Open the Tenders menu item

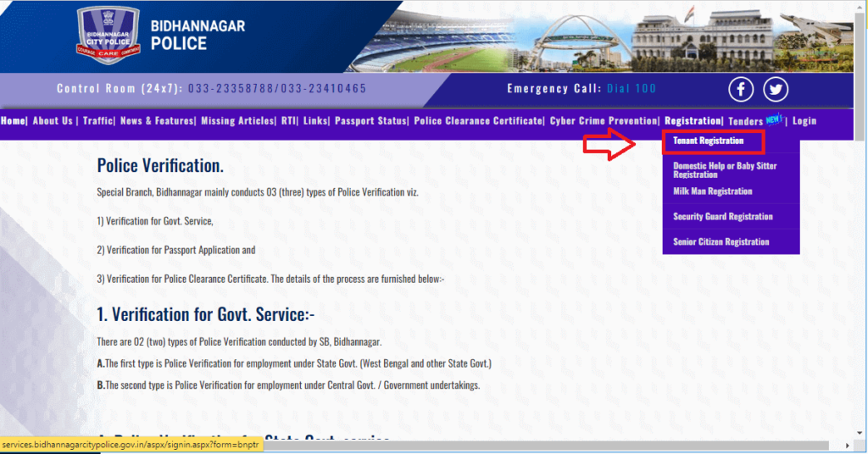746,121
